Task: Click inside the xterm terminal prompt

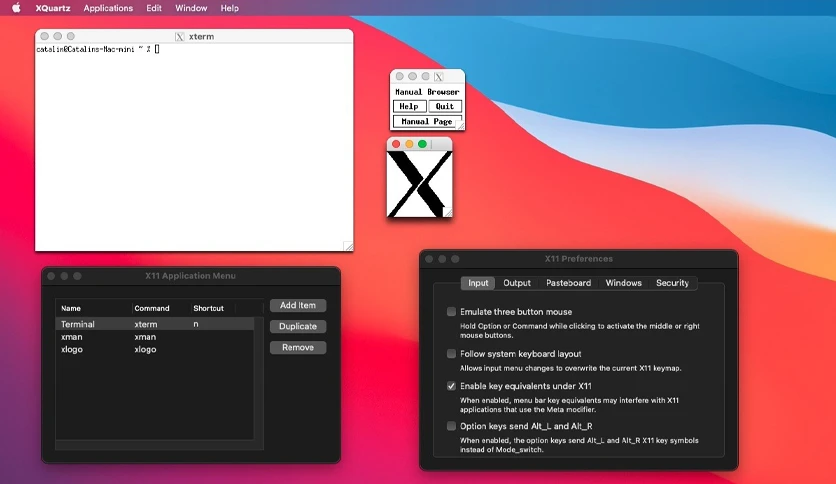Action: (x=157, y=49)
